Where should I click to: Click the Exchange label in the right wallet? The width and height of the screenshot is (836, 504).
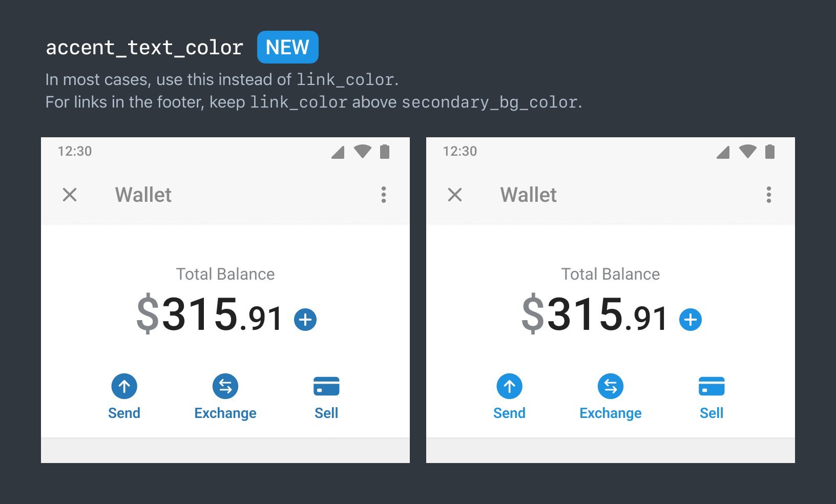[611, 413]
